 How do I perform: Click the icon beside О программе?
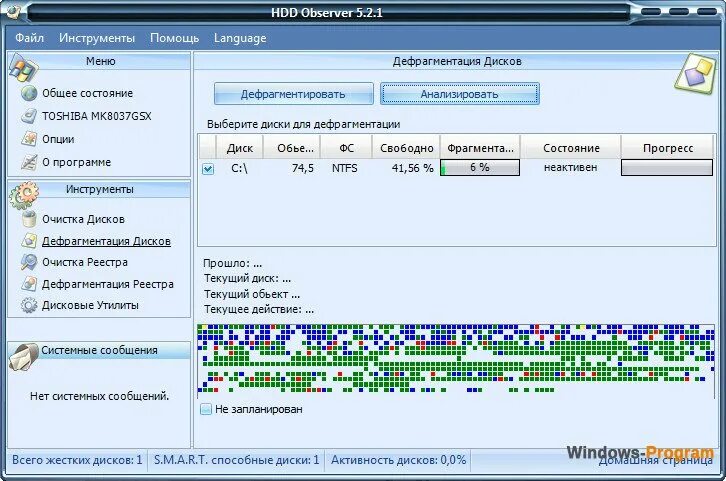[29, 162]
